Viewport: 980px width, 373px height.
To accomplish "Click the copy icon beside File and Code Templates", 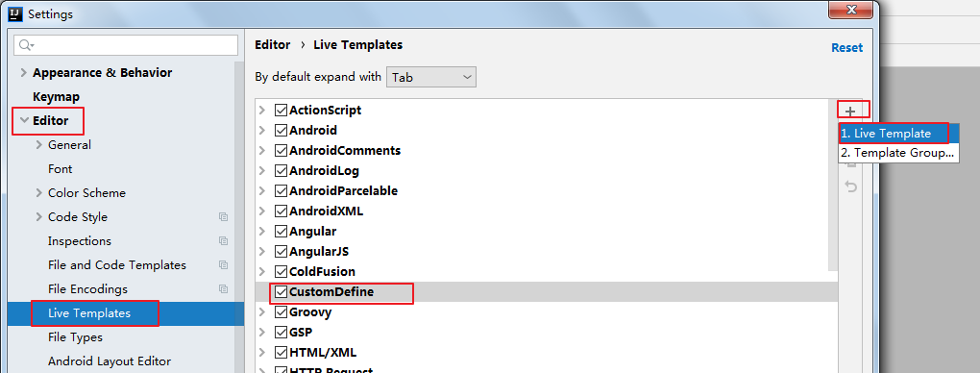I will (223, 265).
